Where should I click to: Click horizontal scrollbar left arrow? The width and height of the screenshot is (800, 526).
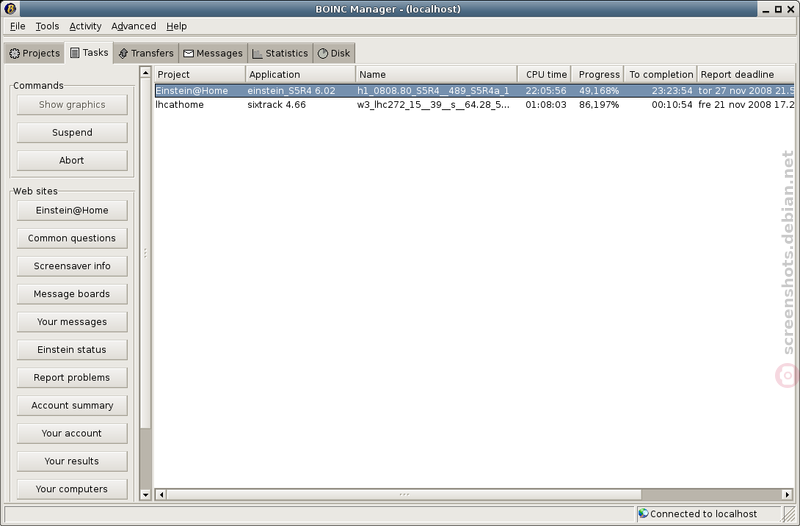161,494
